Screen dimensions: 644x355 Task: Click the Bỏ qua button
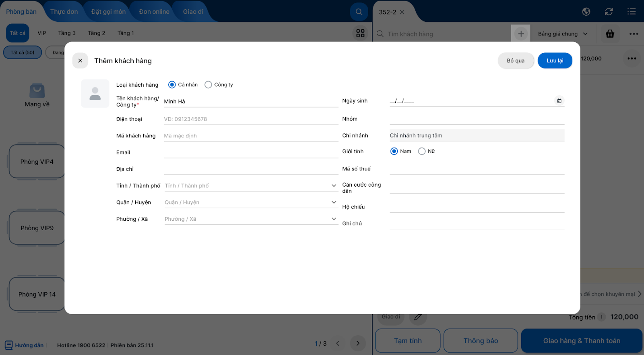(516, 61)
